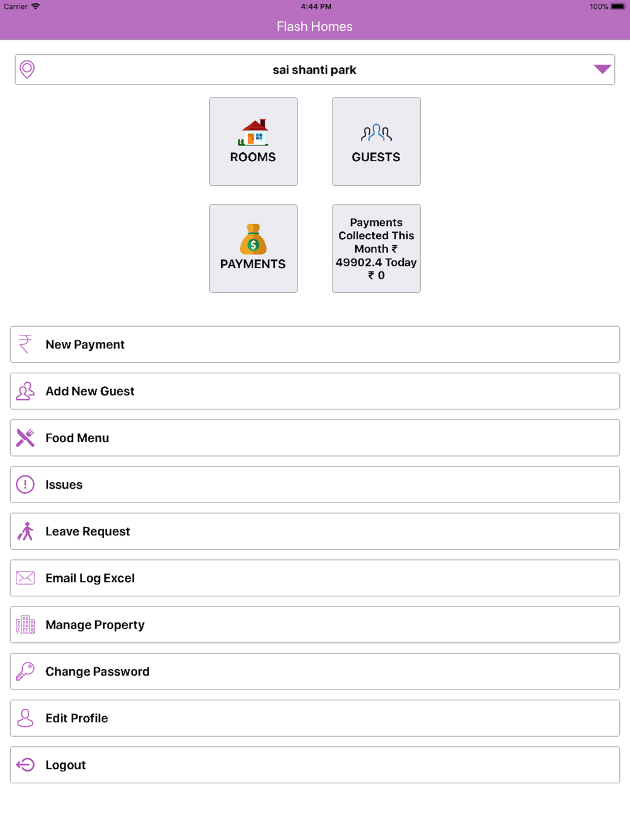Choose the Logout menu entry
The height and width of the screenshot is (840, 630).
point(315,764)
